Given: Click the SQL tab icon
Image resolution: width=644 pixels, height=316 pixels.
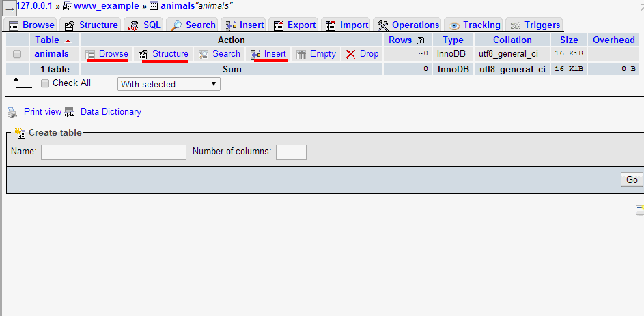Looking at the screenshot, I should coord(133,26).
